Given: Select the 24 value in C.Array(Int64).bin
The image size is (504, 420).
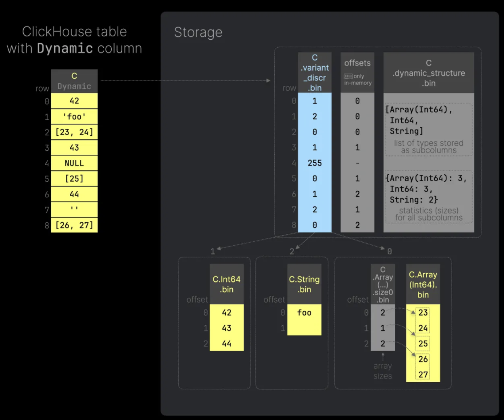Looking at the screenshot, I should 423,328.
